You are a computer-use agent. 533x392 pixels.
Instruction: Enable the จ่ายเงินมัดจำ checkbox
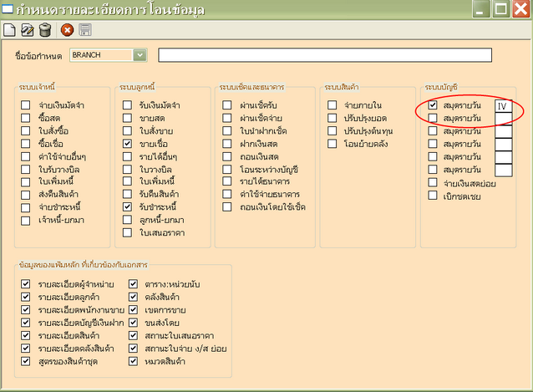point(28,106)
